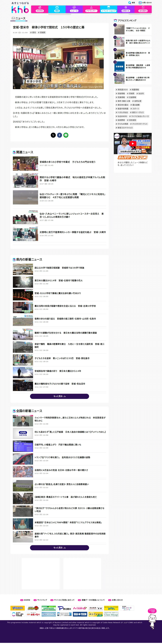Select the 気象情報 hashtag
Screen dimensions: 162x644
[120, 97]
